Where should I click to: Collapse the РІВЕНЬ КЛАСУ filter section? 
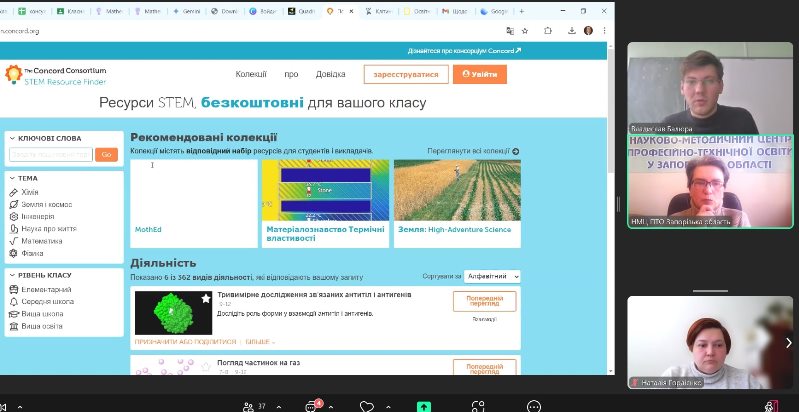pos(13,275)
